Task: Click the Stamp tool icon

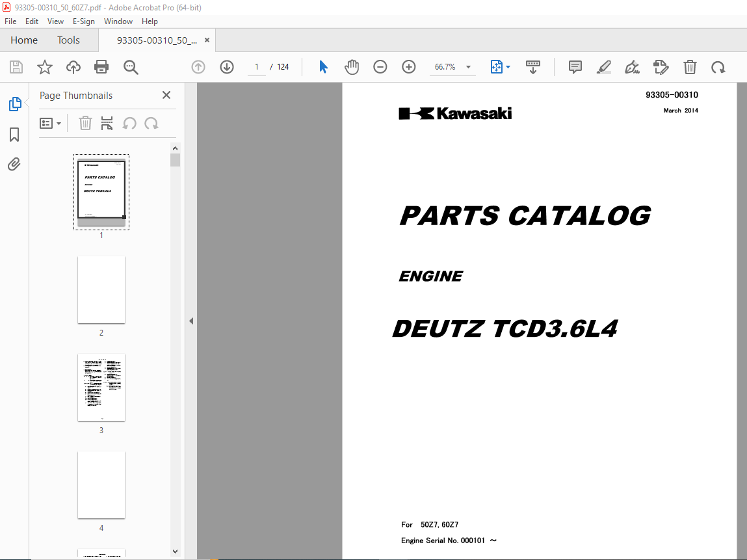Action: tap(661, 67)
